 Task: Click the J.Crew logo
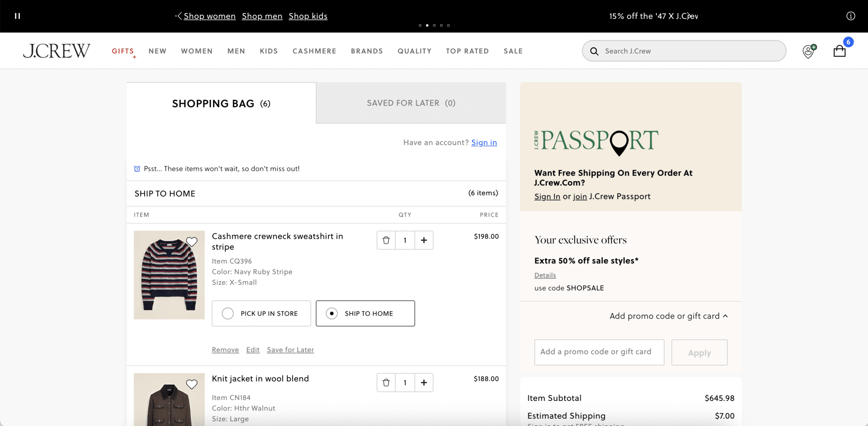[56, 51]
